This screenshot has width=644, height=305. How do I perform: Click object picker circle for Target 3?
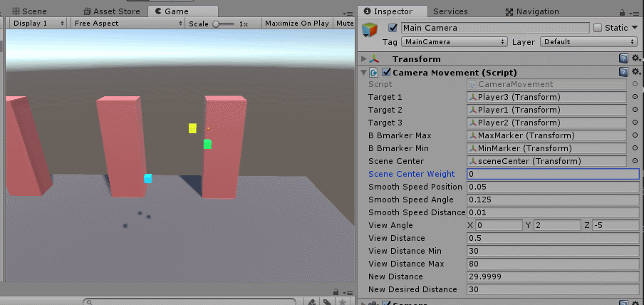click(x=635, y=123)
